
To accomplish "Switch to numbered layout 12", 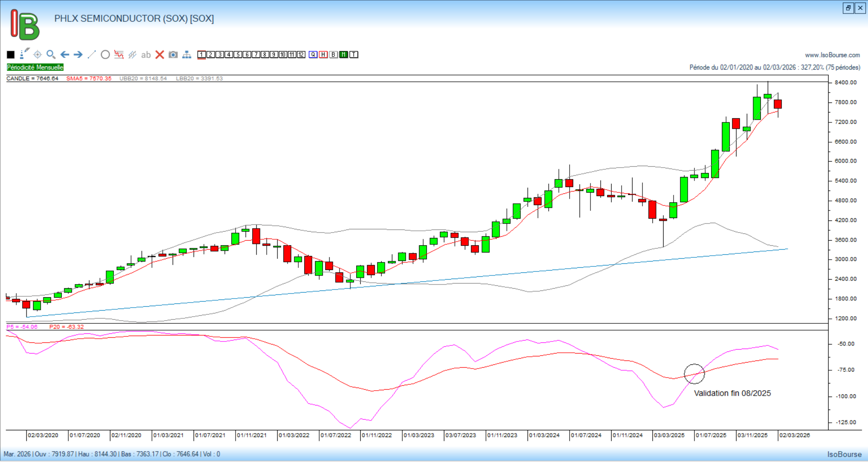I will pyautogui.click(x=301, y=55).
